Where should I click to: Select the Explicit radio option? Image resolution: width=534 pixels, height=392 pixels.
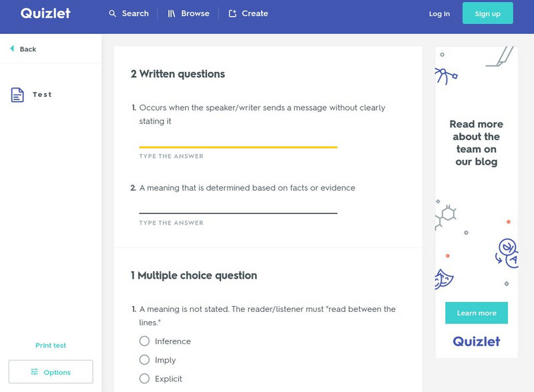pos(144,379)
